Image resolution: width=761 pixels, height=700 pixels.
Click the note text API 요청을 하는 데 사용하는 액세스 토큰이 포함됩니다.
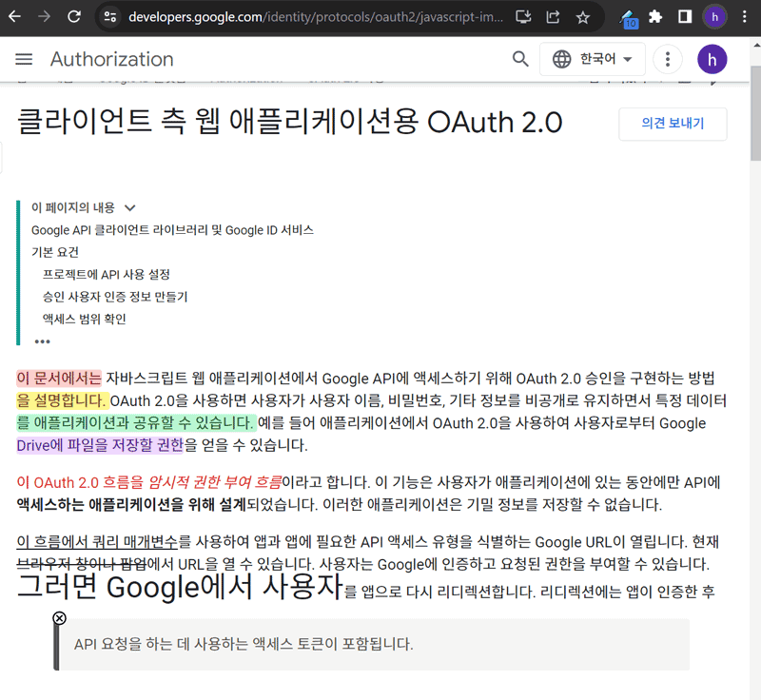[244, 644]
